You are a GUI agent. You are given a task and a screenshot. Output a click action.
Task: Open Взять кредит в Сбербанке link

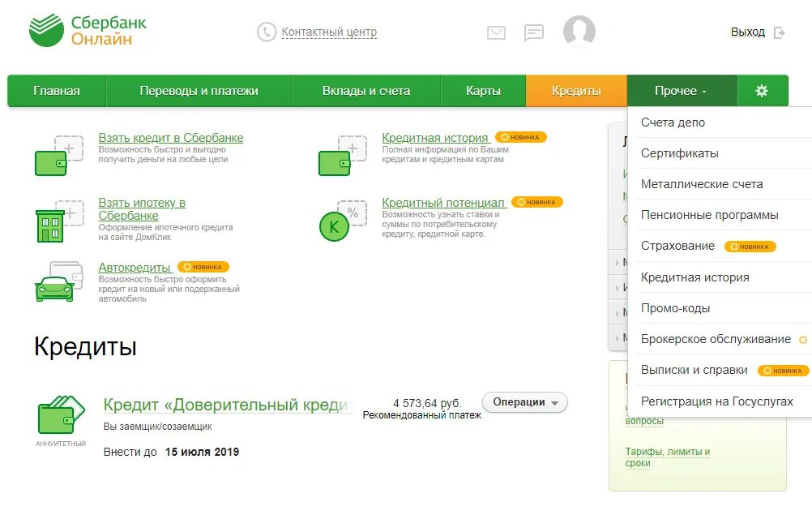171,138
